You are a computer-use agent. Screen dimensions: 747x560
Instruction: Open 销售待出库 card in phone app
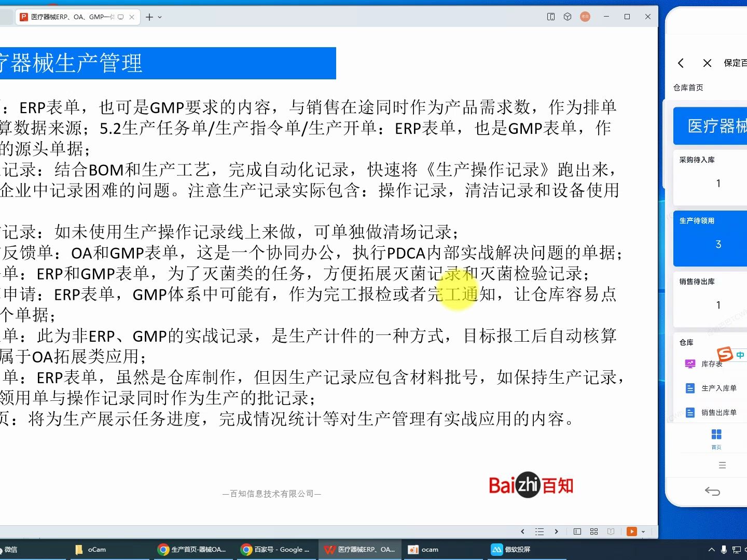[710, 299]
